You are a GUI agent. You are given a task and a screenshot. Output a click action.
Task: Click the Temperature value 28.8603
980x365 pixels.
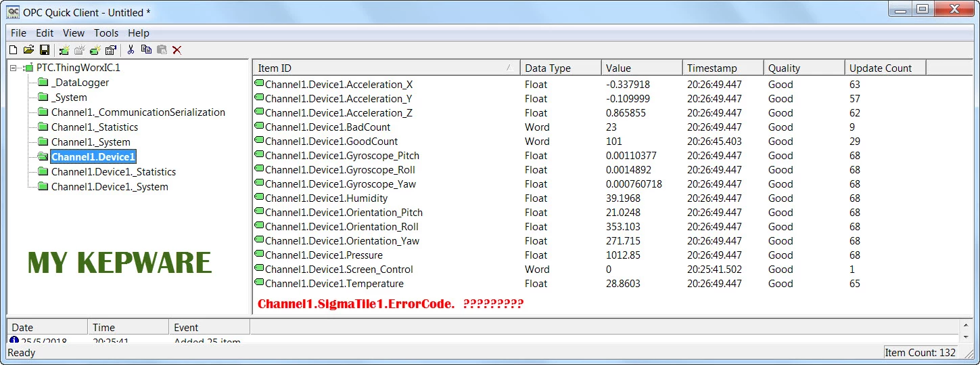(623, 284)
